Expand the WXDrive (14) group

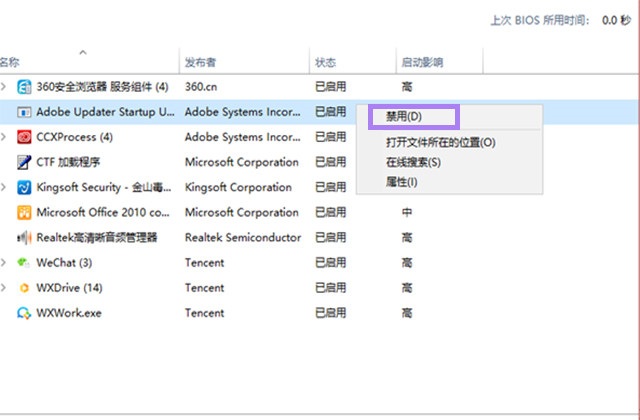click(5, 288)
